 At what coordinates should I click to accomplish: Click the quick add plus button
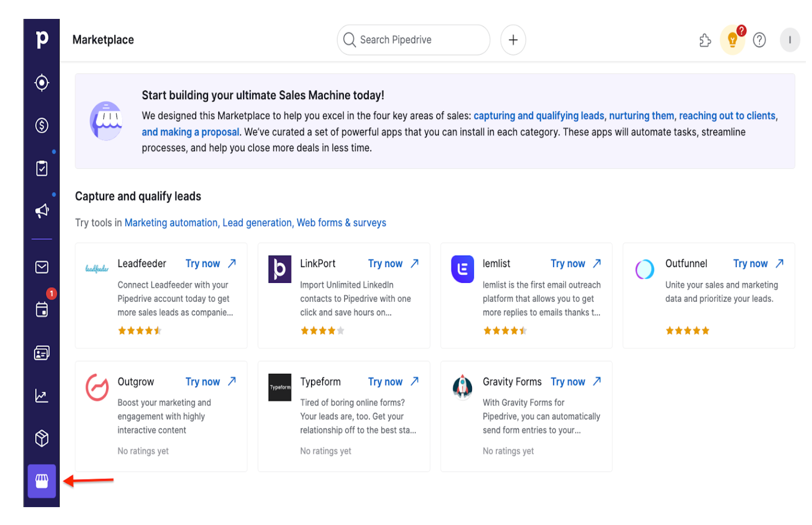pyautogui.click(x=513, y=40)
